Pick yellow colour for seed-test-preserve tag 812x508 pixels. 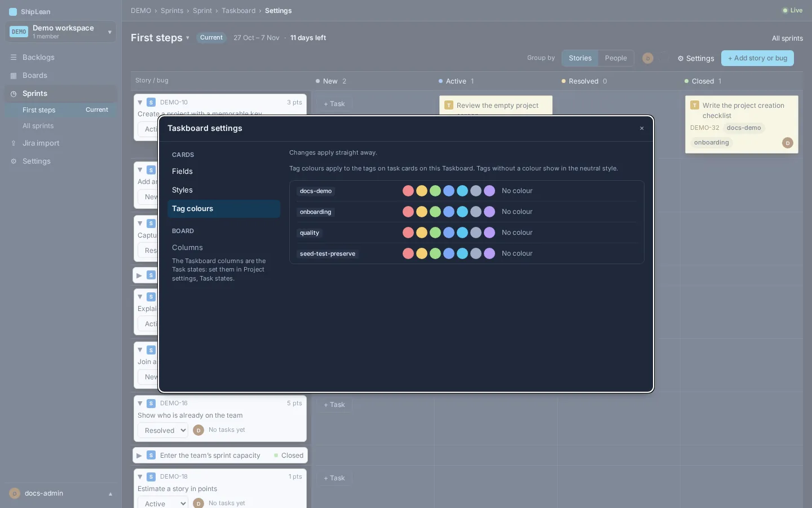click(x=422, y=253)
